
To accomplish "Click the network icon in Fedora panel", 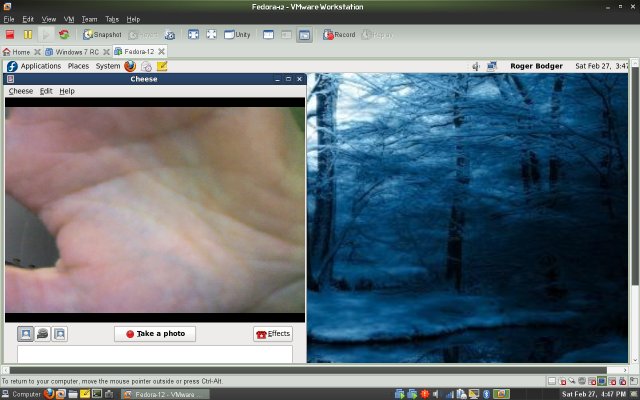I will pos(491,66).
